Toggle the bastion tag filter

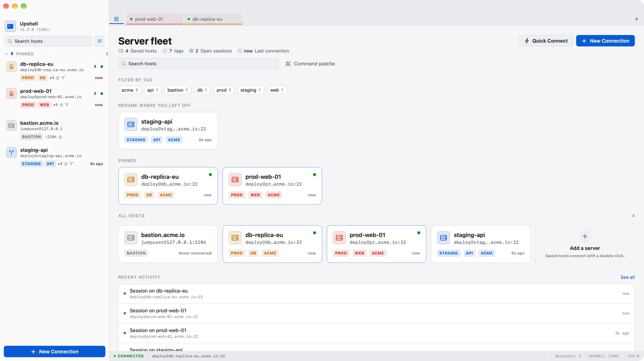tap(178, 90)
